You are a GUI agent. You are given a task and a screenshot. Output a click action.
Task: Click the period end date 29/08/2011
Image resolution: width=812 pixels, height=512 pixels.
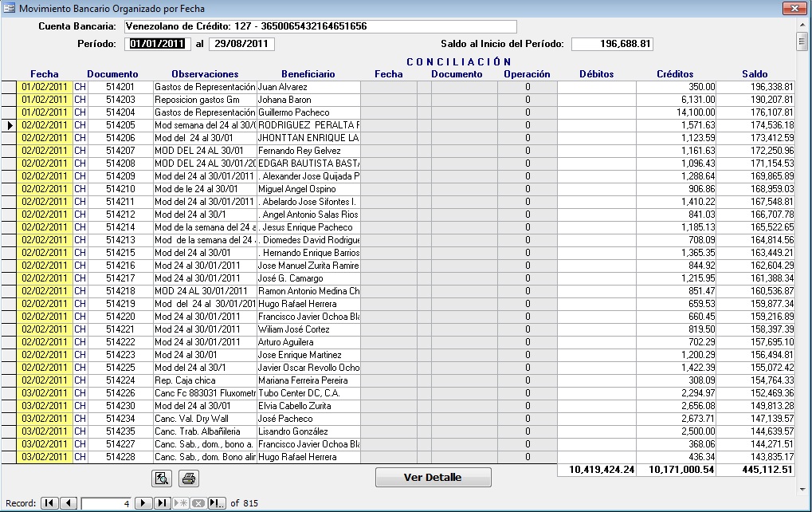tap(241, 44)
